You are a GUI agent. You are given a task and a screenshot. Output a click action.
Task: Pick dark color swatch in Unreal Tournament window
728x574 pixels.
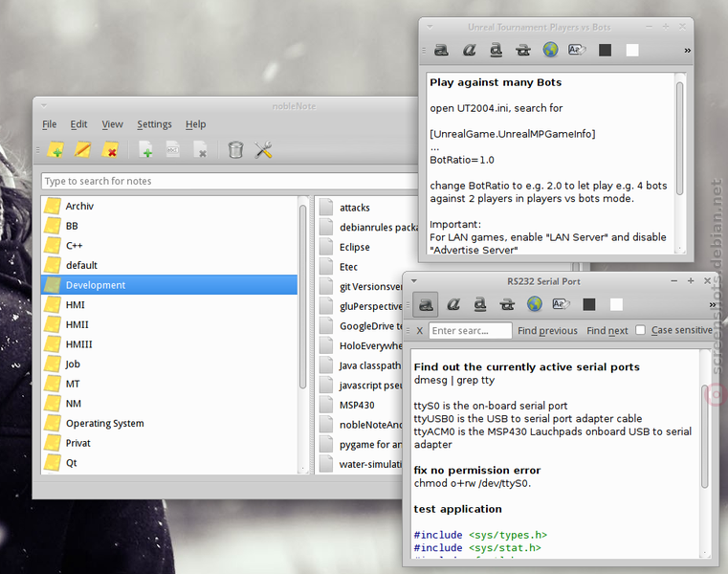pyautogui.click(x=605, y=50)
